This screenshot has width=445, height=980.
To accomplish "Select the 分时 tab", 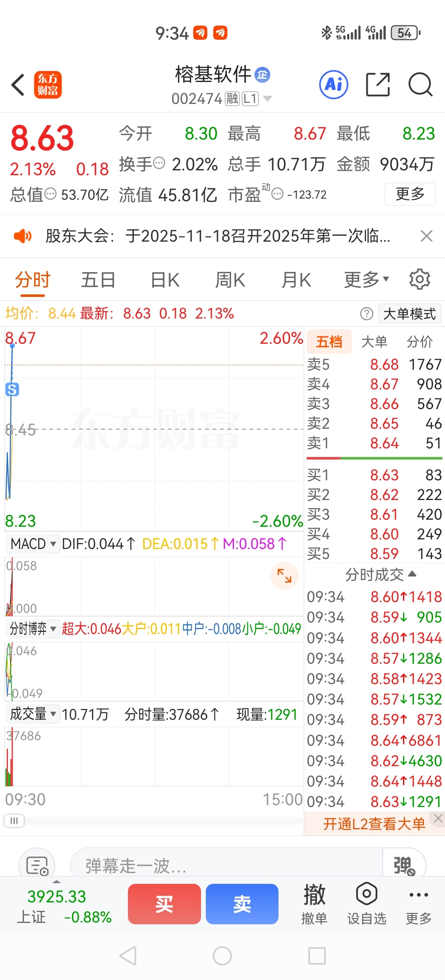I will click(x=32, y=280).
